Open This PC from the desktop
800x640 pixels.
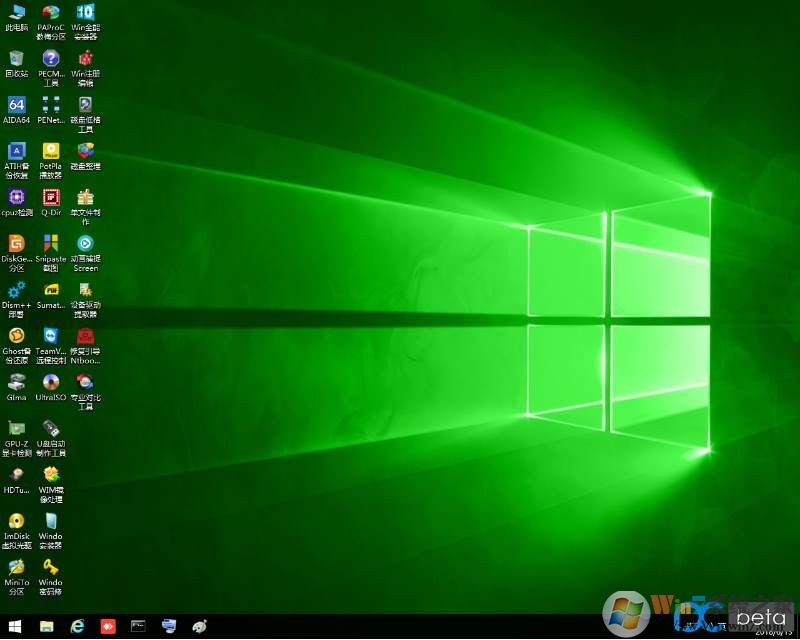click(16, 12)
